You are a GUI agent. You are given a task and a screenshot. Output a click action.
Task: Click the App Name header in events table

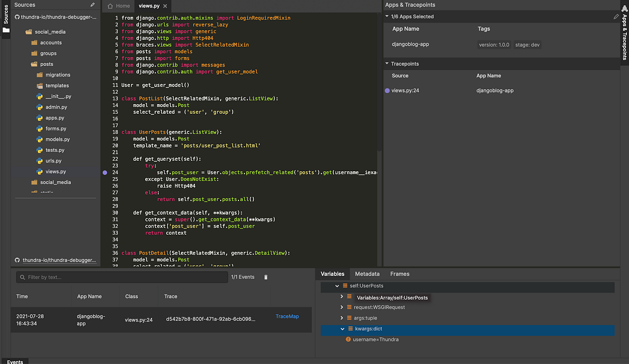(90, 296)
